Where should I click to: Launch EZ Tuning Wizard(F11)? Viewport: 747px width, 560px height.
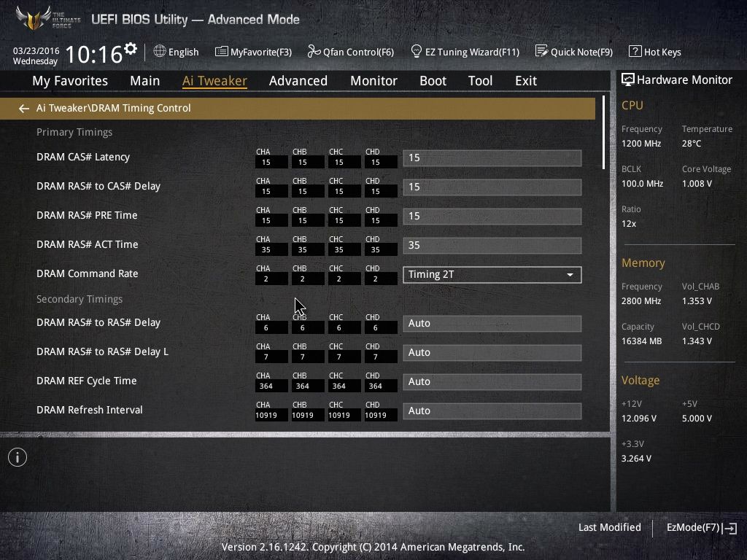(465, 52)
